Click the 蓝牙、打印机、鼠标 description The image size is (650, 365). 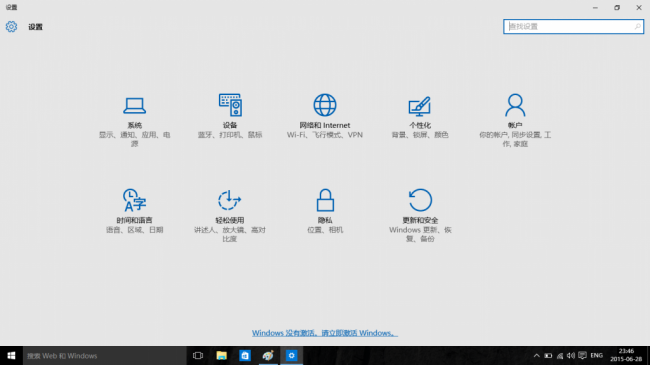coord(230,135)
